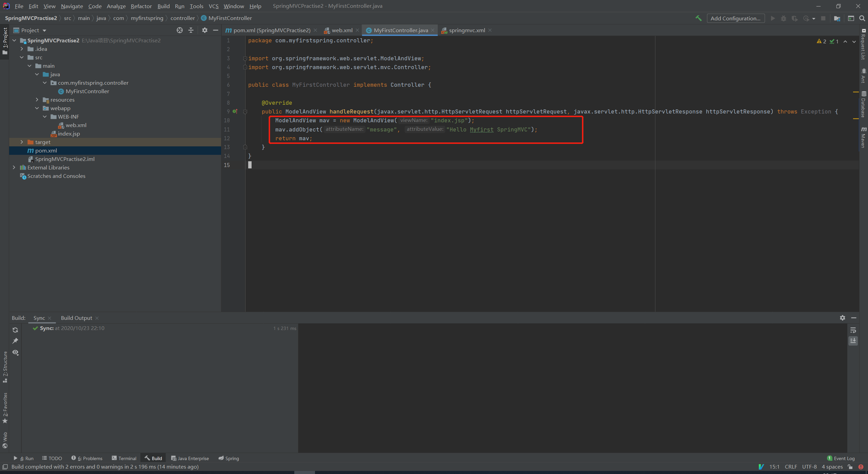The image size is (868, 474).
Task: Select index.jsp in project tree
Action: (69, 133)
